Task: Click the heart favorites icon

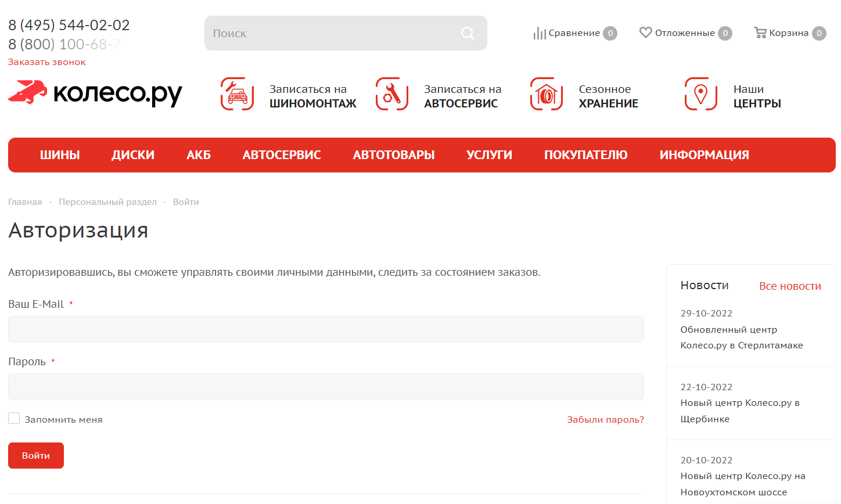Action: coord(645,33)
